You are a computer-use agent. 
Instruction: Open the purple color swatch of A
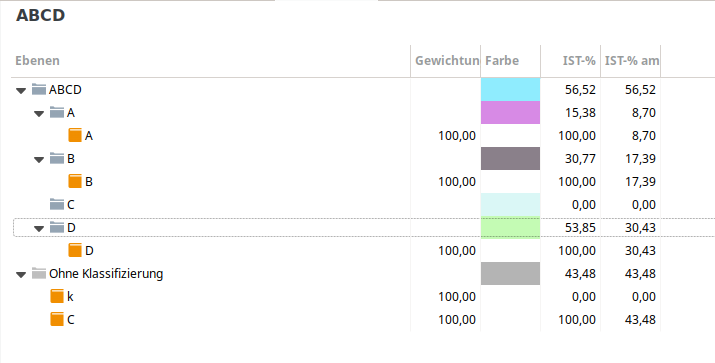510,112
